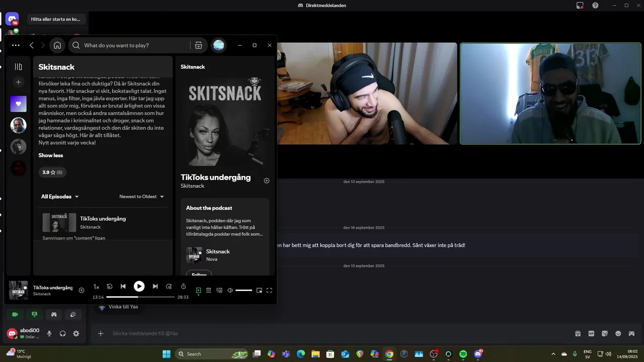Open Liked Songs purple heart tile

click(x=19, y=104)
